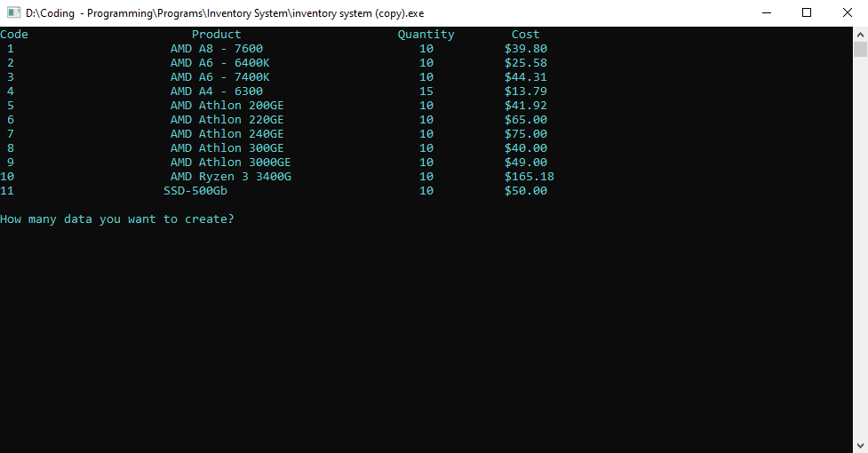Click the AMD A8 - 7600 product name
This screenshot has width=868, height=453.
(217, 49)
